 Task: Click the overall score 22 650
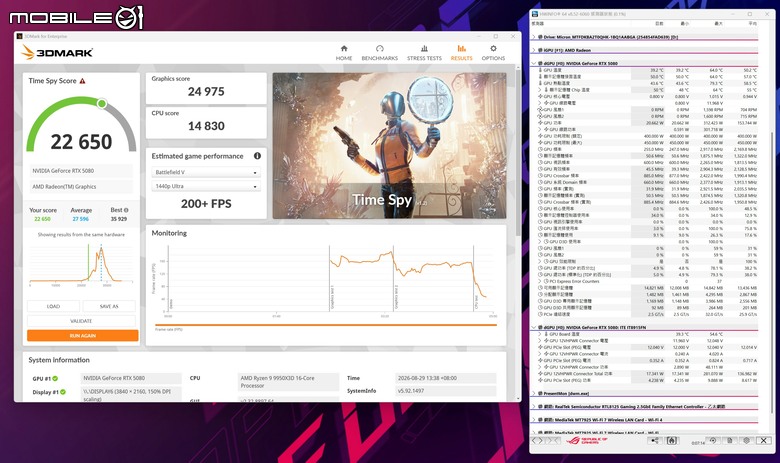[x=81, y=142]
